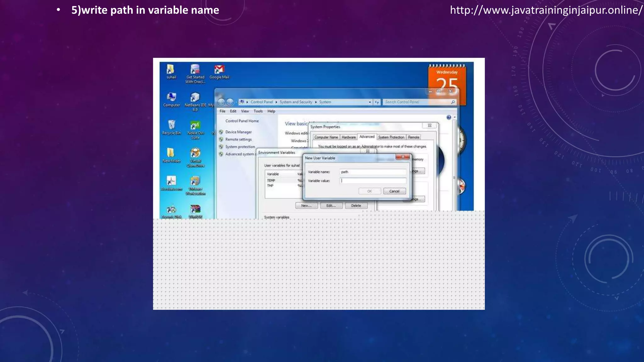
Task: Click the Cancel button in New User Variable
Action: click(394, 191)
